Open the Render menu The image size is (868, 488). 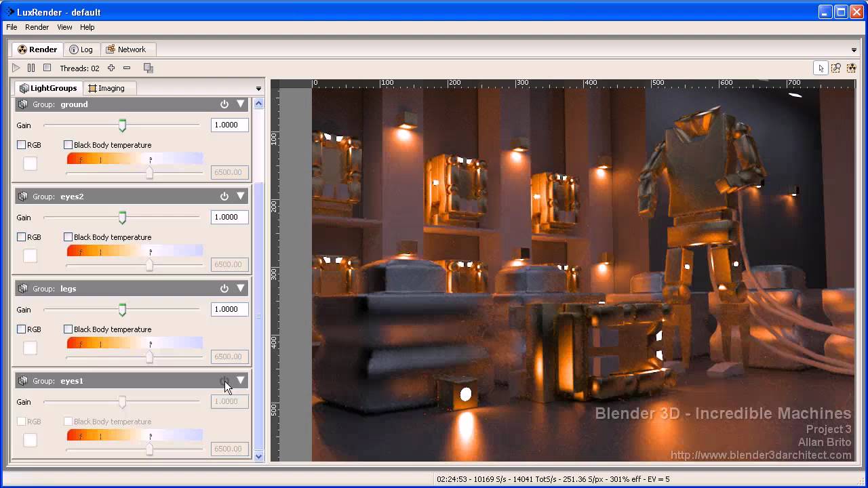point(37,27)
